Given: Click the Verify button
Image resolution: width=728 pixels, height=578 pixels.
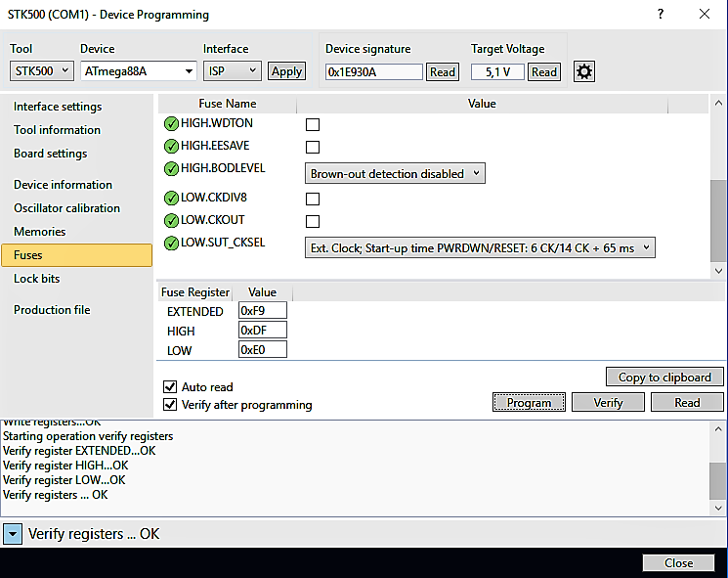Looking at the screenshot, I should coord(608,402).
